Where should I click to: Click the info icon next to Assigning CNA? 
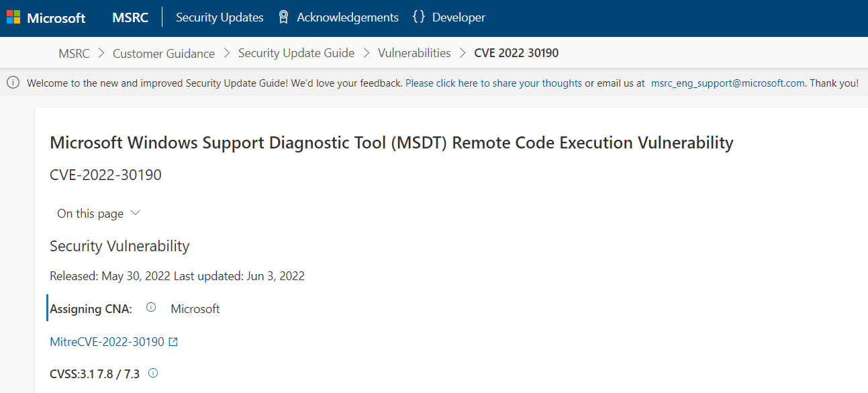[151, 308]
